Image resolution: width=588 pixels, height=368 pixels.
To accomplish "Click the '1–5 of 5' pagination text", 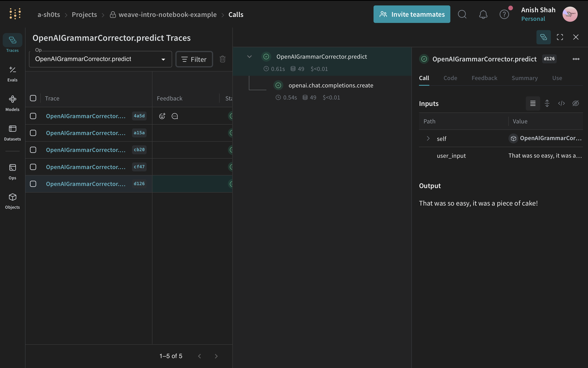I will [x=171, y=356].
